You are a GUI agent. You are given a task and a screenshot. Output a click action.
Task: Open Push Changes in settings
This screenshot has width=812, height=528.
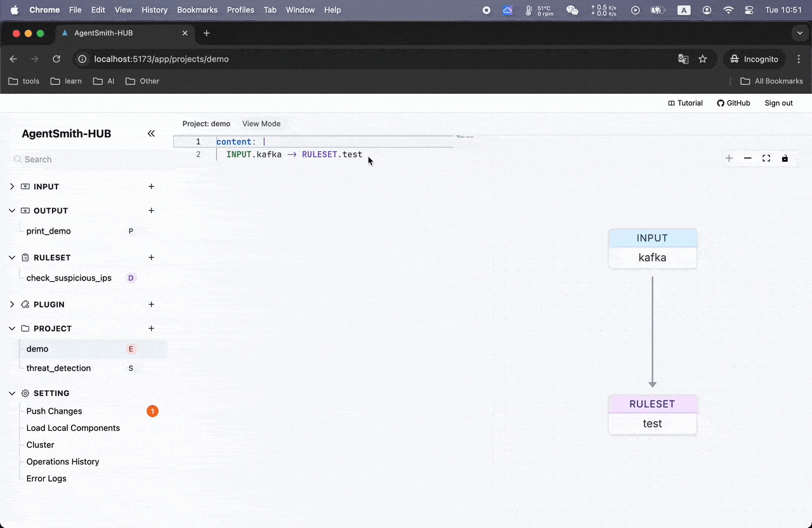[55, 411]
